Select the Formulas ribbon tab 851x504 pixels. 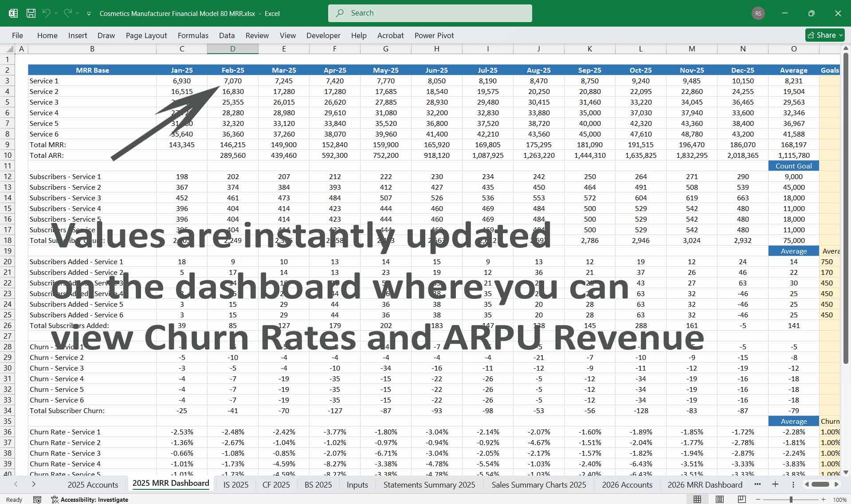[x=193, y=35]
